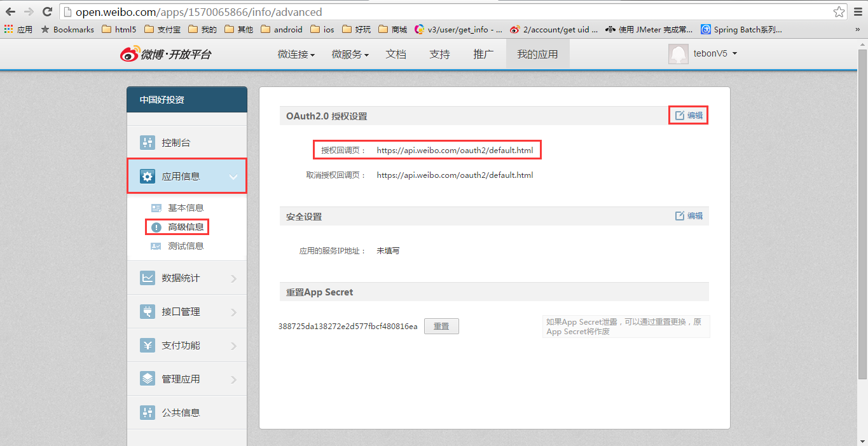Open 基本信息 submenu item
The height and width of the screenshot is (446, 868).
186,208
